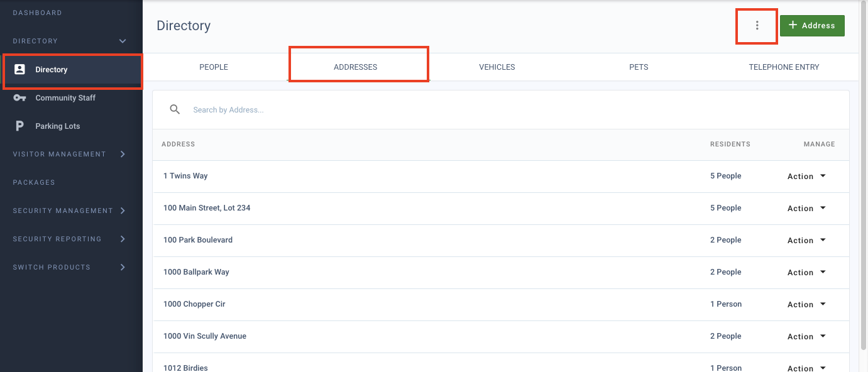Image resolution: width=868 pixels, height=372 pixels.
Task: Click the plus icon on Address button
Action: pyautogui.click(x=793, y=25)
